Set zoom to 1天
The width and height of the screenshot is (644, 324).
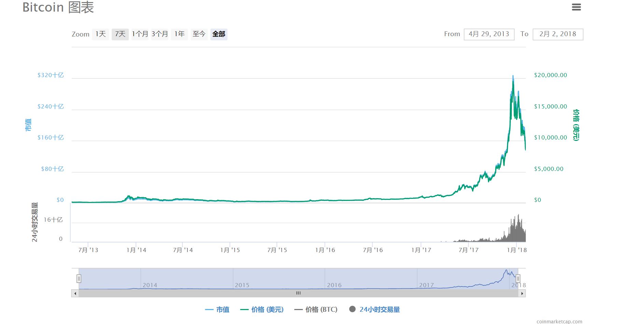[x=100, y=34]
